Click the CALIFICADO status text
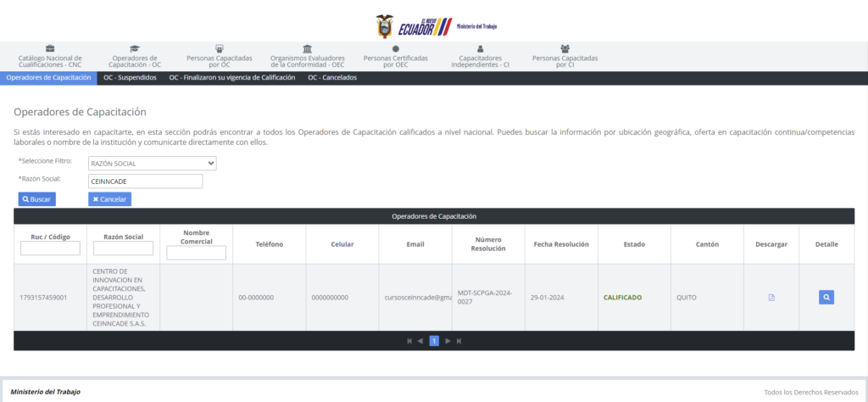The width and height of the screenshot is (868, 402). pyautogui.click(x=623, y=298)
